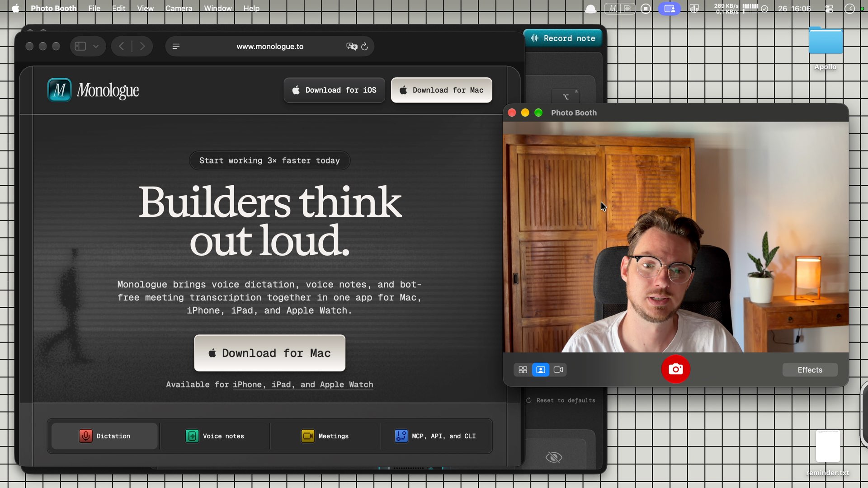Click the translate icon in the address bar
This screenshot has height=488, width=868.
pos(351,46)
